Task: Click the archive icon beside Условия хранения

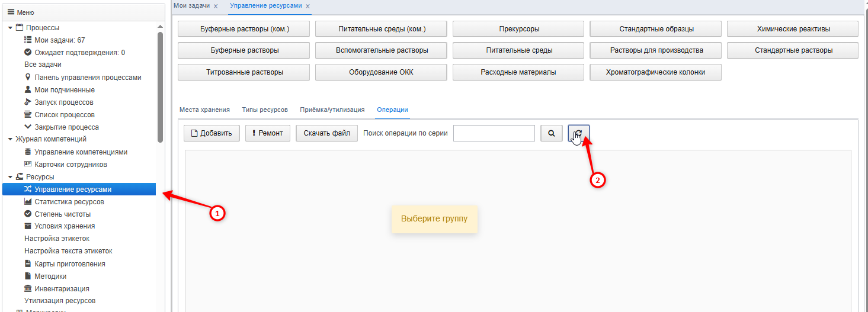Action: coord(28,226)
